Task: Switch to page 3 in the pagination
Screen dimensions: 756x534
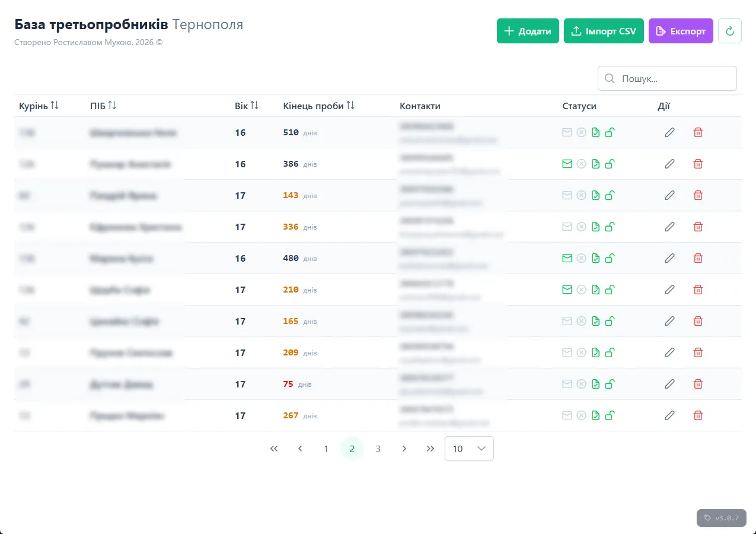Action: [x=378, y=449]
